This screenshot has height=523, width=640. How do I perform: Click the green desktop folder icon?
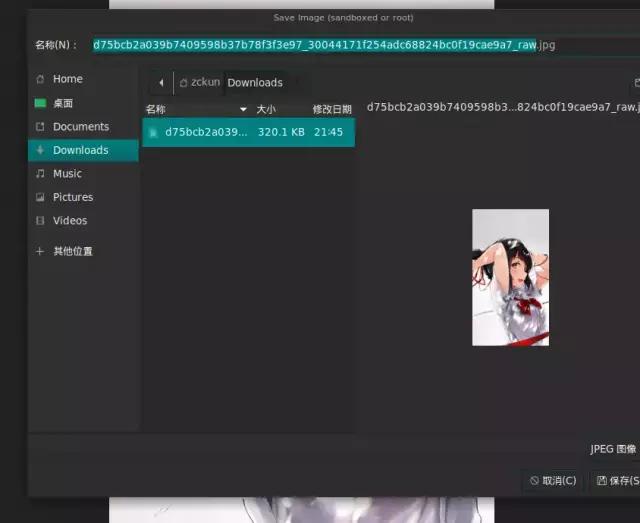click(x=40, y=103)
